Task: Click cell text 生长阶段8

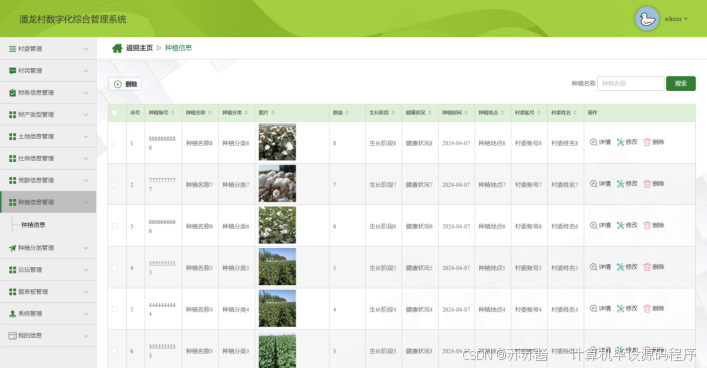Action: pyautogui.click(x=383, y=143)
